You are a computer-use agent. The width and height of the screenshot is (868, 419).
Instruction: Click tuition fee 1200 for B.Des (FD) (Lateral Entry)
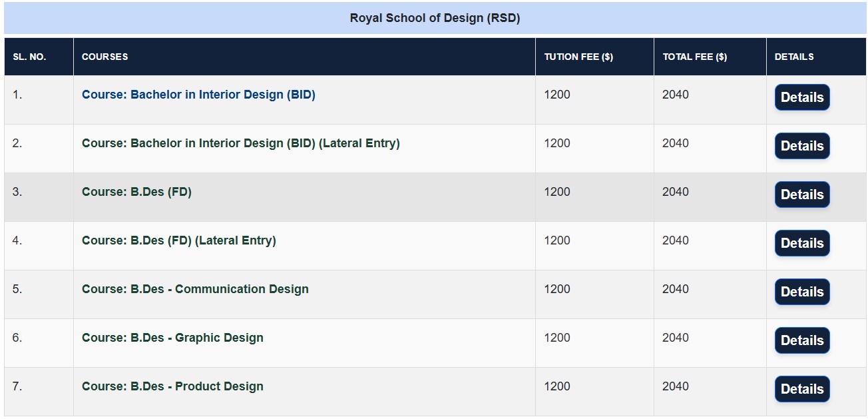557,240
